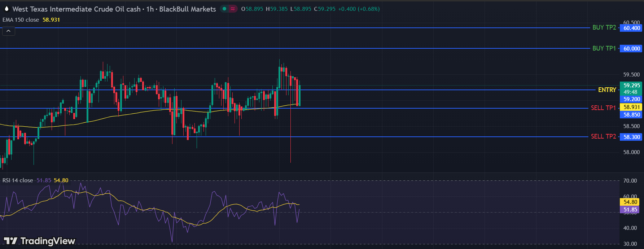Screen dimensions: 644x249
Task: Click the green market status dot
Action: pos(224,9)
